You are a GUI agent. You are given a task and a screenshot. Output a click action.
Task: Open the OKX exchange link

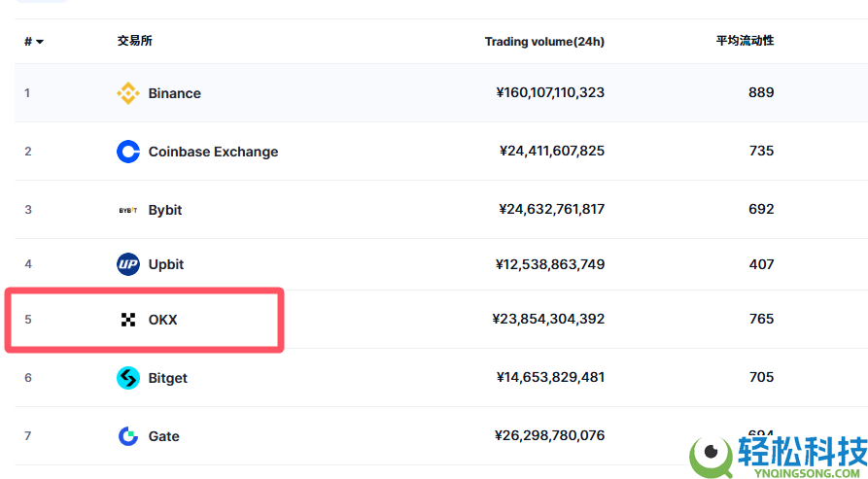point(162,320)
